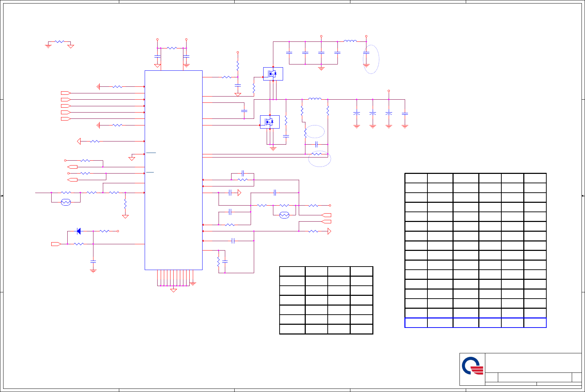Screen dimensions: 585x392
Task: Click the tall dashed ellipse around top-right capacitor
Action: pos(371,59)
